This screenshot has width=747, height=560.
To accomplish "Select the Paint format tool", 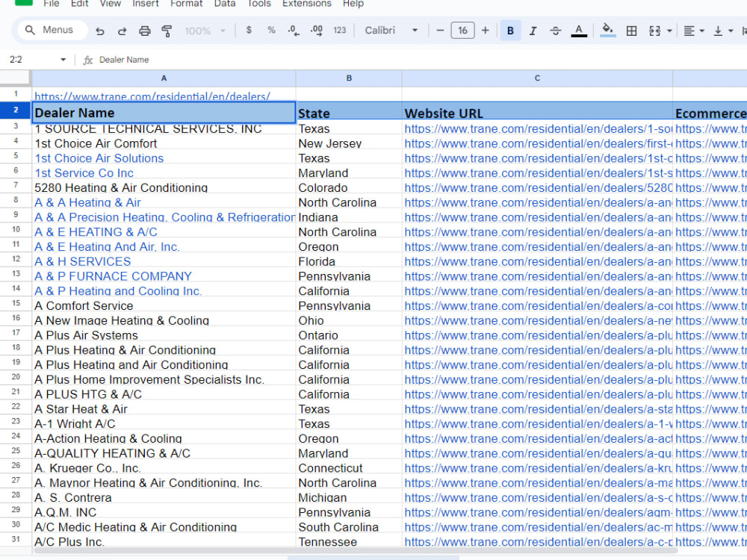I will [x=165, y=31].
